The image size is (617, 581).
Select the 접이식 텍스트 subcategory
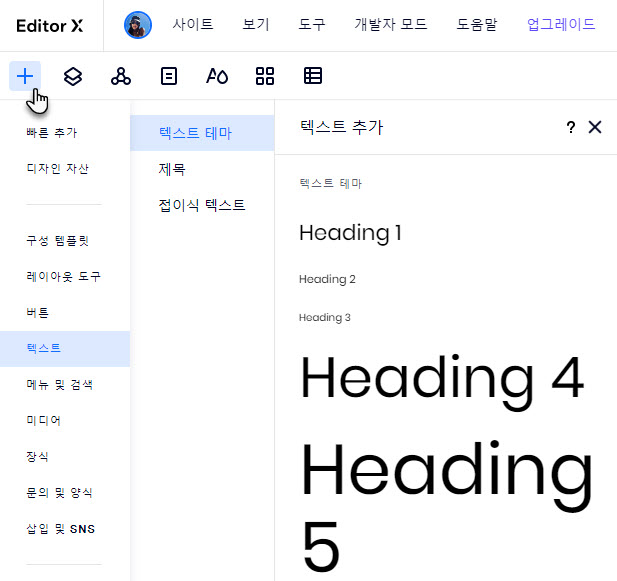pos(201,205)
